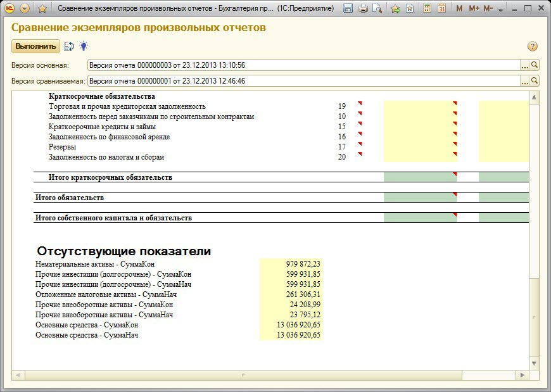Open help with the question mark icon
Image resolution: width=551 pixels, height=392 pixels.
[x=533, y=47]
